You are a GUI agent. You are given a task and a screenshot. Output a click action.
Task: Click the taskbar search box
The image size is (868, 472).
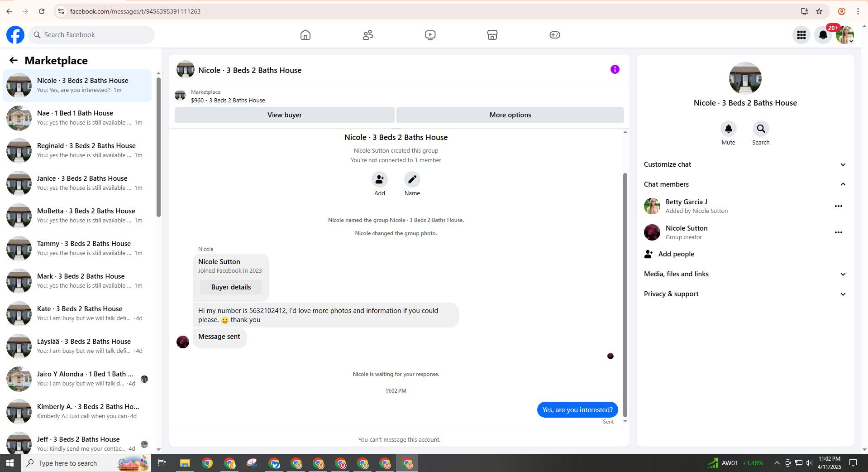point(86,463)
